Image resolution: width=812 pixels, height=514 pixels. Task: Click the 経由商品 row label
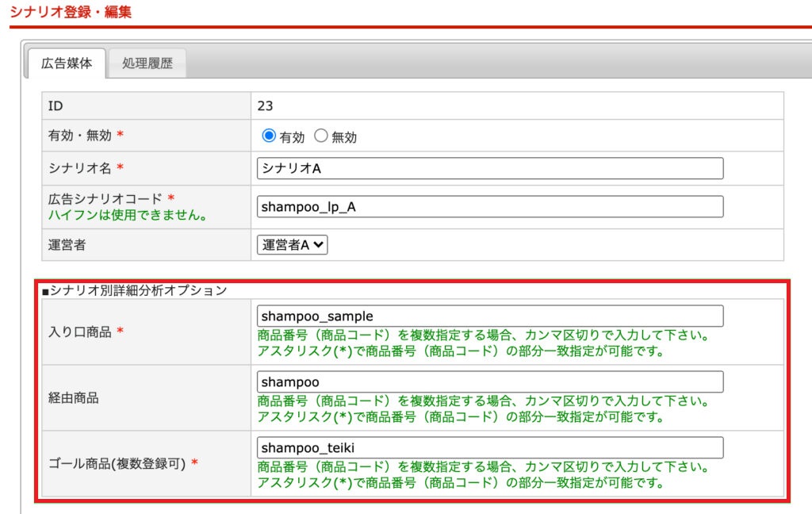(x=74, y=398)
